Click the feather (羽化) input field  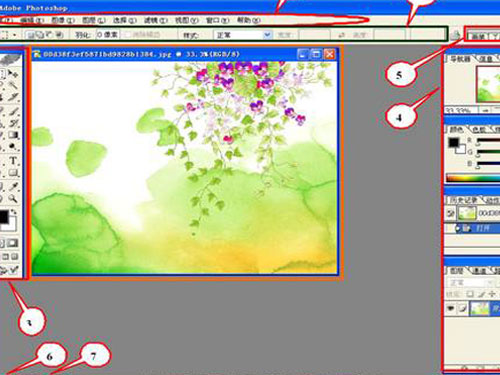coord(107,34)
